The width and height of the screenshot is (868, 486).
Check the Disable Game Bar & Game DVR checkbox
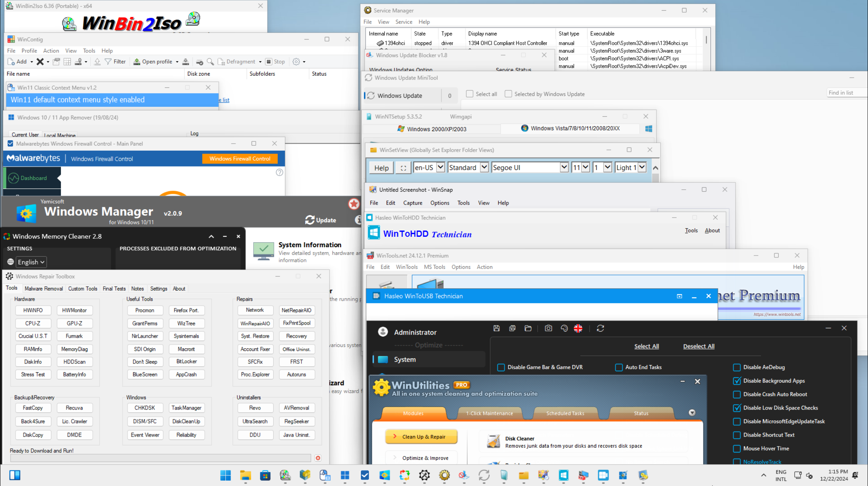(x=501, y=367)
